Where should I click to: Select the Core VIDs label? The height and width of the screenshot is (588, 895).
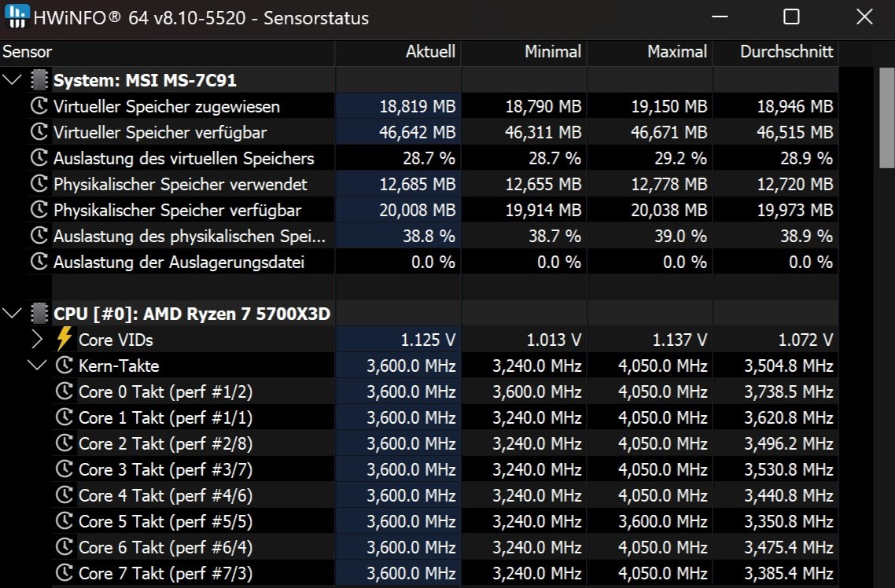click(x=116, y=340)
